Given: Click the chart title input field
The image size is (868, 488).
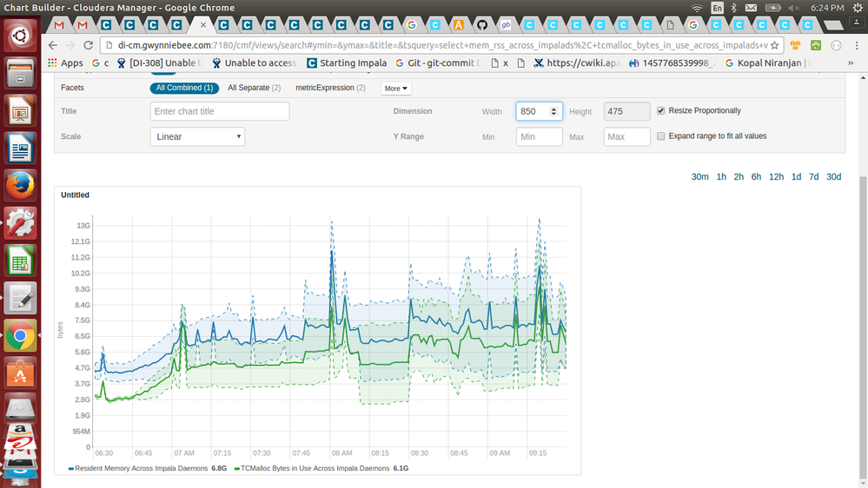Looking at the screenshot, I should tap(219, 111).
